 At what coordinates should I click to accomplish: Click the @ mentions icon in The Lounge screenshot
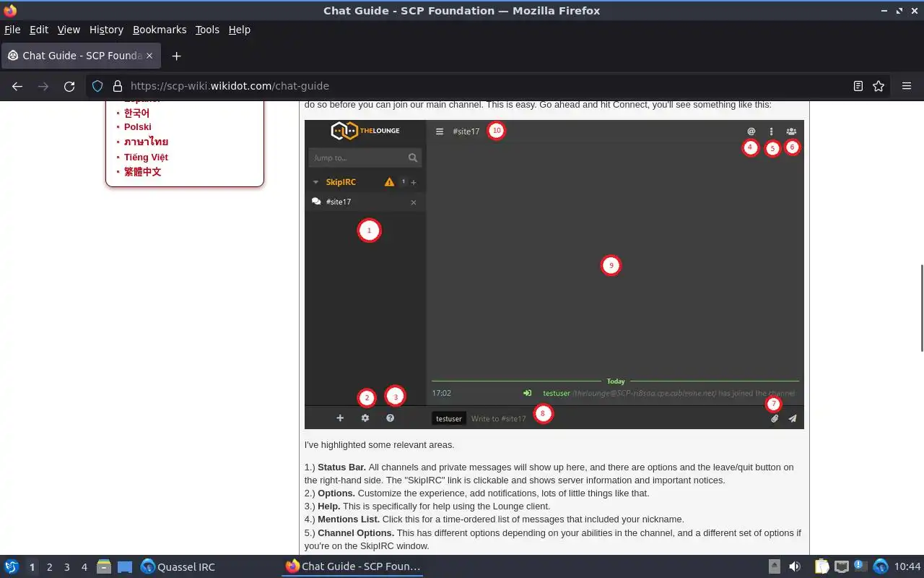[751, 131]
